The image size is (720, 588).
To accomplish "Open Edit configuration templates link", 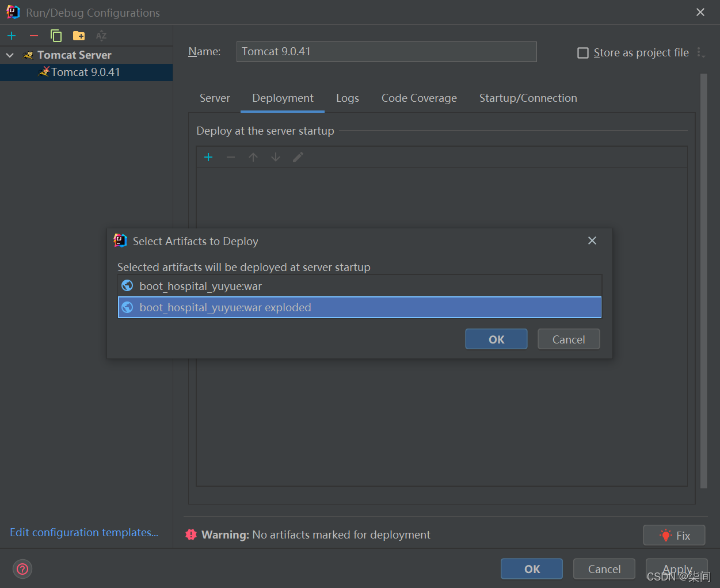I will (84, 533).
